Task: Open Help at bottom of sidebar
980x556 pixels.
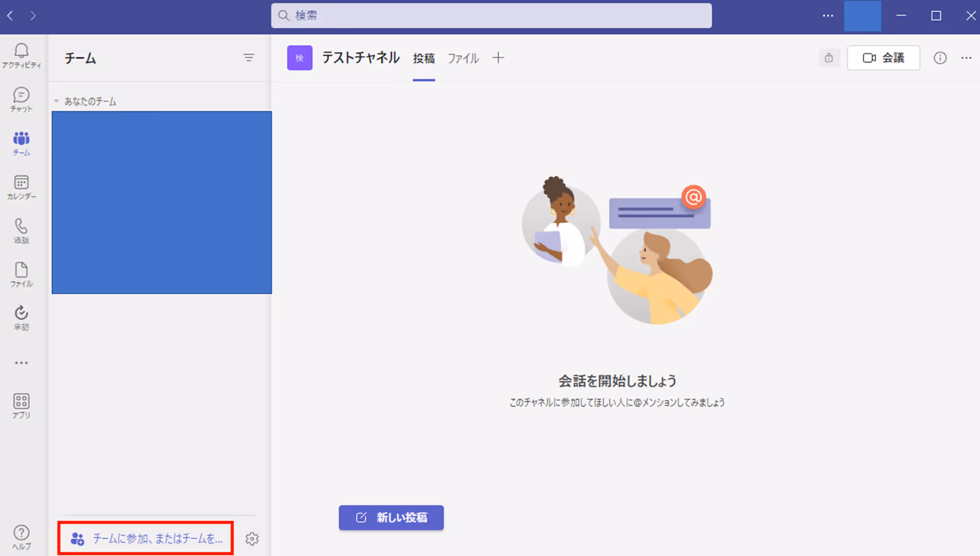Action: 21,538
